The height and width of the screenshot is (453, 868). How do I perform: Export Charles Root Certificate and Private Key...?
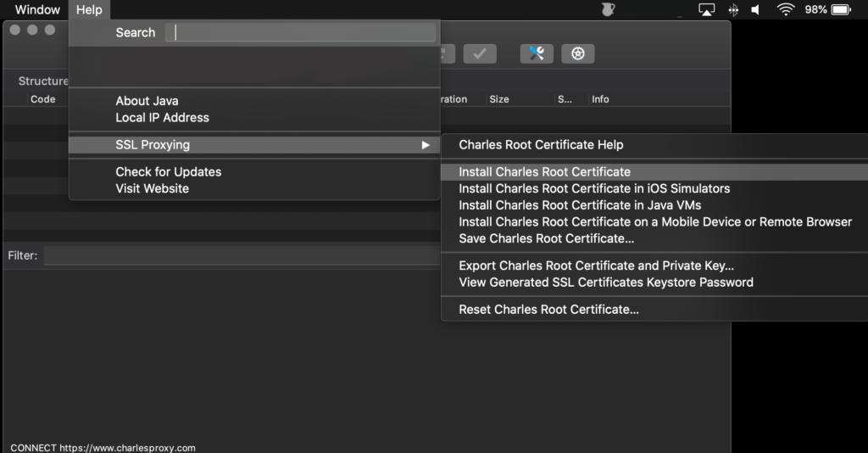click(x=654, y=266)
